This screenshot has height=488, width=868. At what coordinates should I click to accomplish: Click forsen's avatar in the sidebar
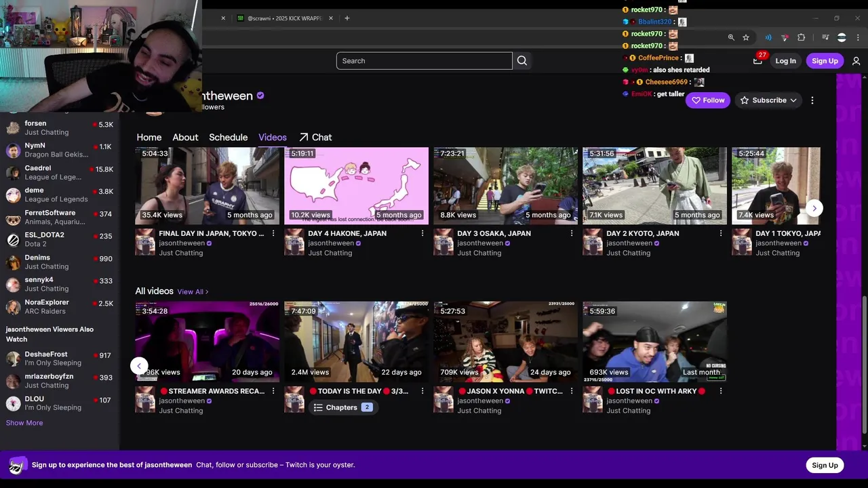tap(13, 127)
